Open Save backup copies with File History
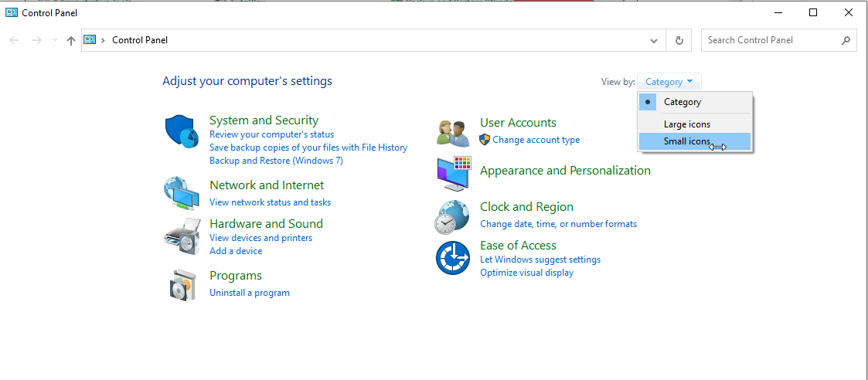Image resolution: width=868 pixels, height=380 pixels. click(x=308, y=148)
